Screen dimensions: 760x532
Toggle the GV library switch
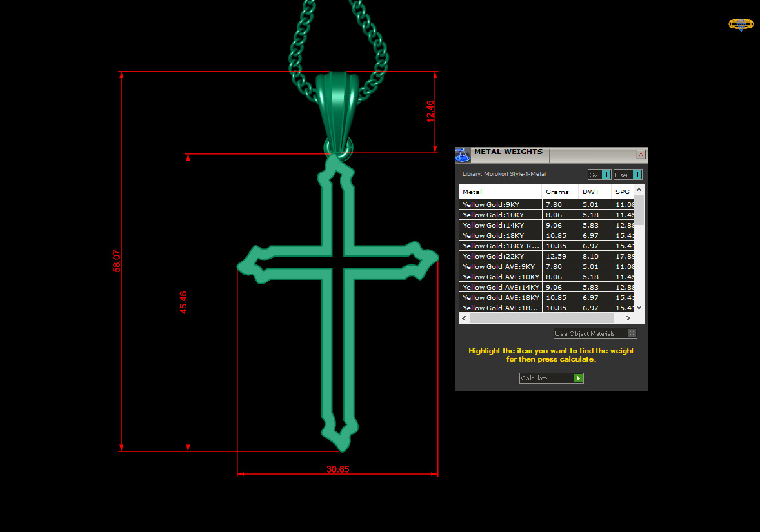[x=599, y=174]
